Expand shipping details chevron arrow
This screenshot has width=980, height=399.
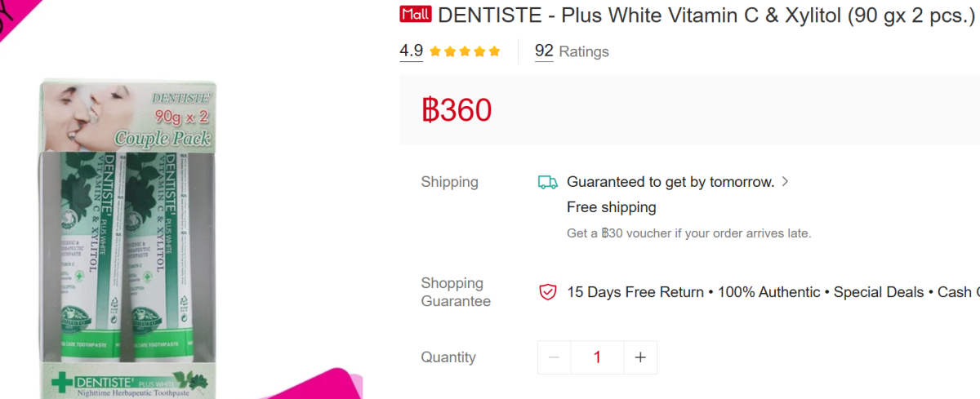coord(785,182)
